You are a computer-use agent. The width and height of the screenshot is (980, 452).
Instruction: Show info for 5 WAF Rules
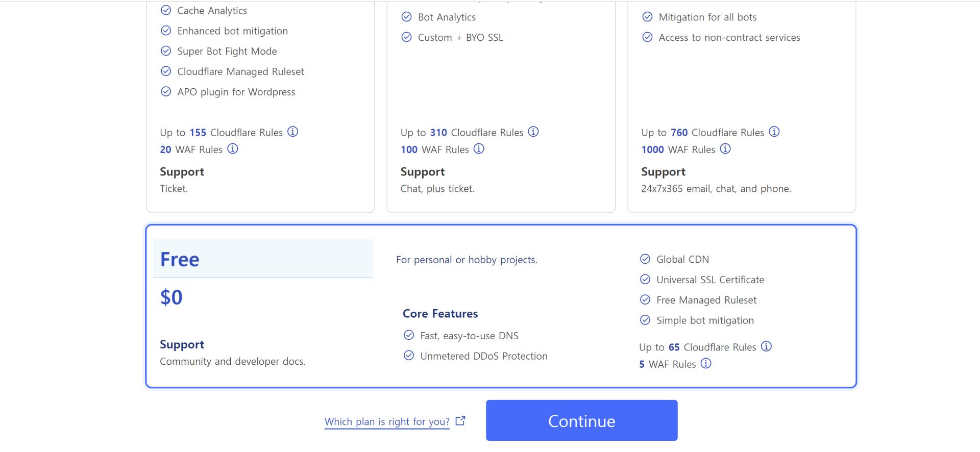[706, 363]
